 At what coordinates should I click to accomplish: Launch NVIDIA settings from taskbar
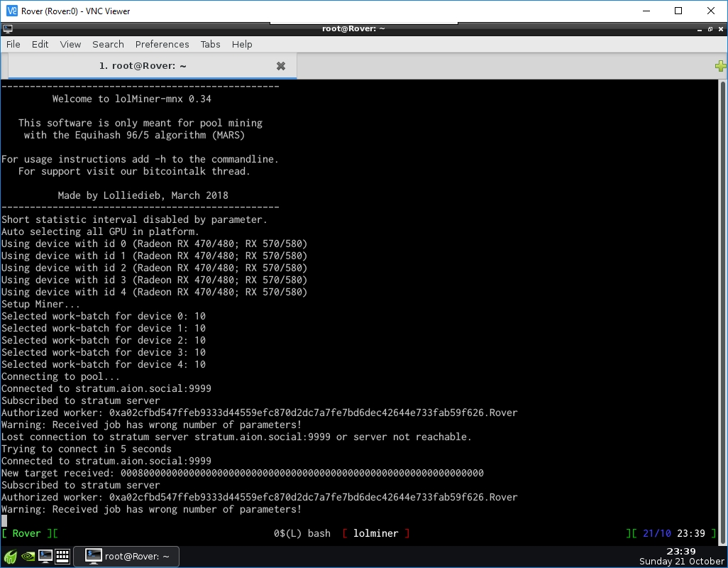[28, 557]
